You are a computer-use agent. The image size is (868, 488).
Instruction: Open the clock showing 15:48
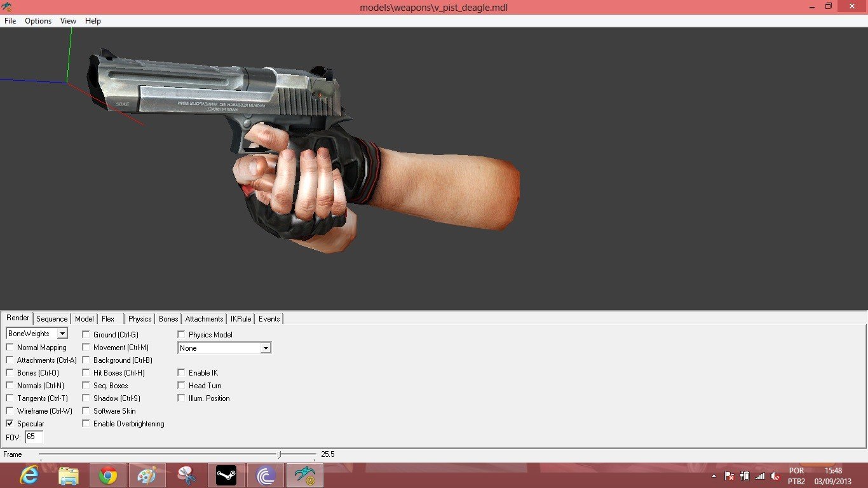pyautogui.click(x=833, y=476)
